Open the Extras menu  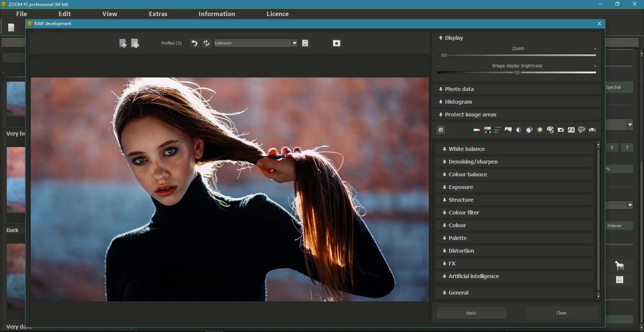[x=158, y=14]
